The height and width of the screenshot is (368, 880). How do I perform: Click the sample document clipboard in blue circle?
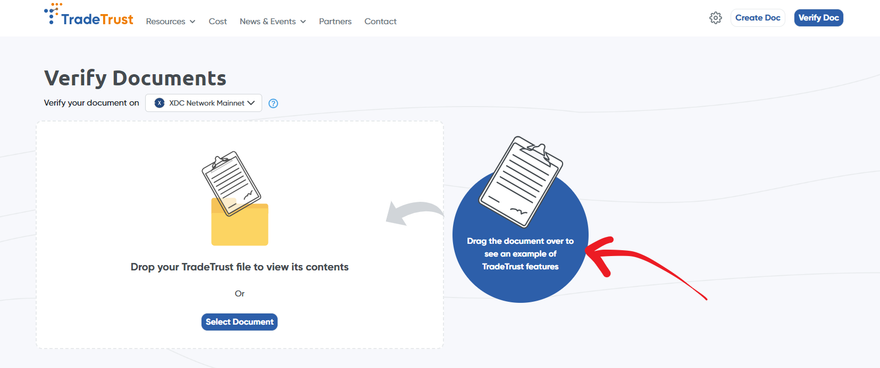click(x=521, y=182)
